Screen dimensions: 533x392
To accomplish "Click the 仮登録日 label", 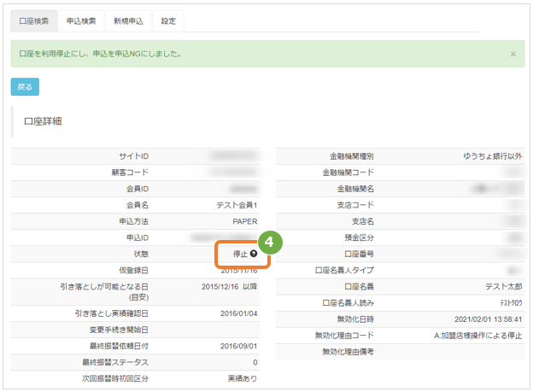I will [133, 270].
